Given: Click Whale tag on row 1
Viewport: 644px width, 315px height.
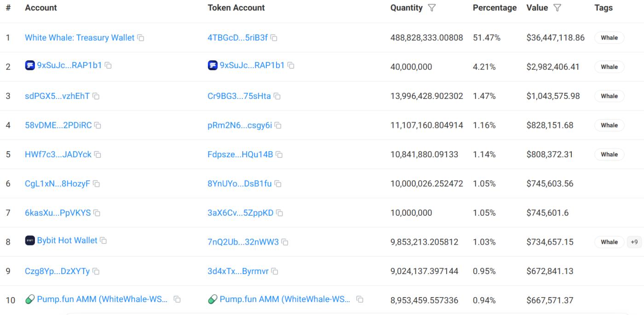Looking at the screenshot, I should coord(609,38).
